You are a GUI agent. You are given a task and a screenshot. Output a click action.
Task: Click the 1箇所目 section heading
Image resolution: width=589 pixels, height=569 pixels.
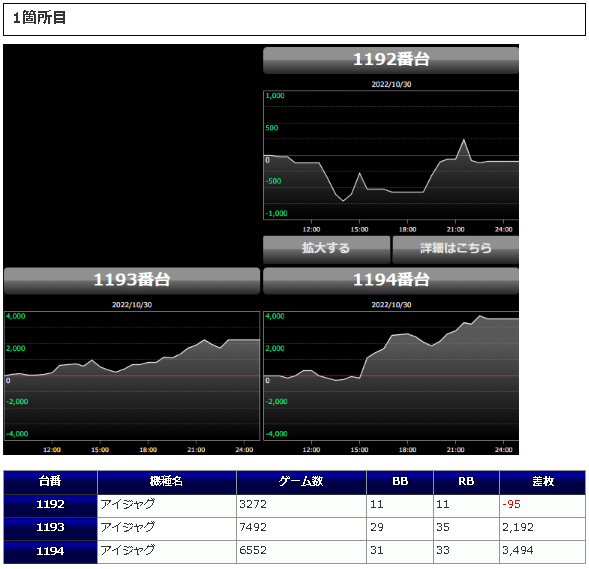[39, 18]
